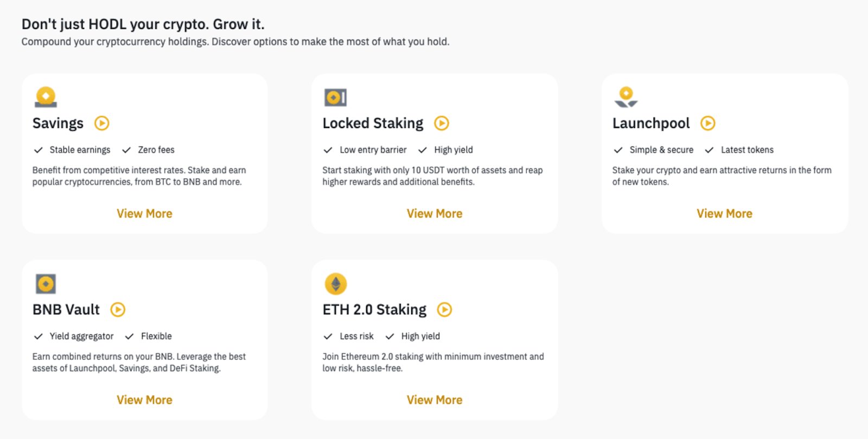Open View More under Locked Staking
This screenshot has width=868, height=439.
click(434, 213)
